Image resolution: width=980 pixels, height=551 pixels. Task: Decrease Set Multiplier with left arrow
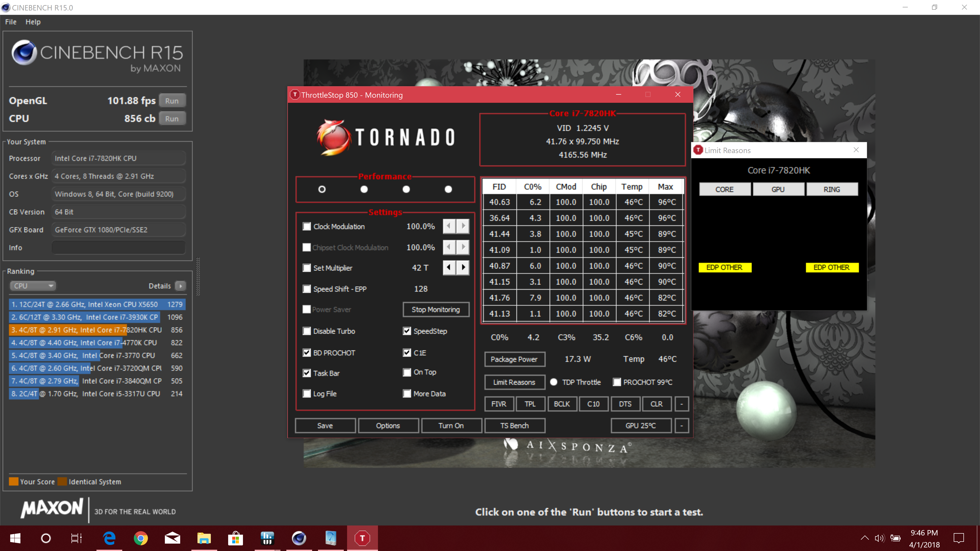click(449, 267)
